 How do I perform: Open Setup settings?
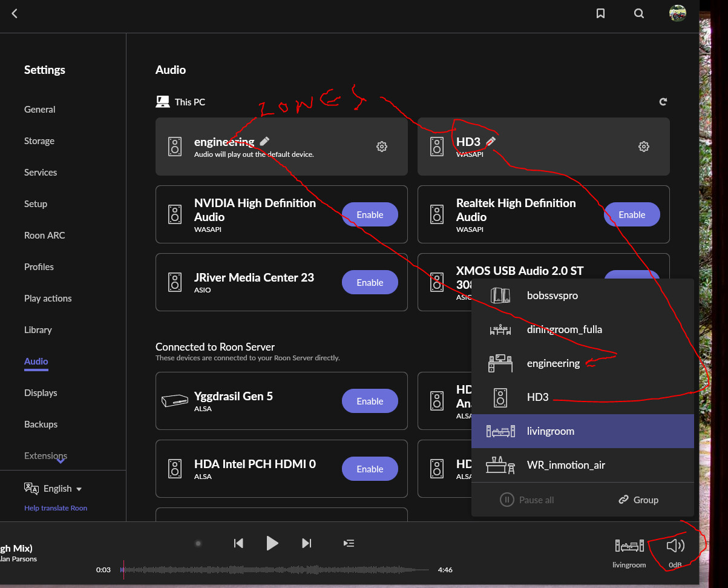pyautogui.click(x=36, y=204)
